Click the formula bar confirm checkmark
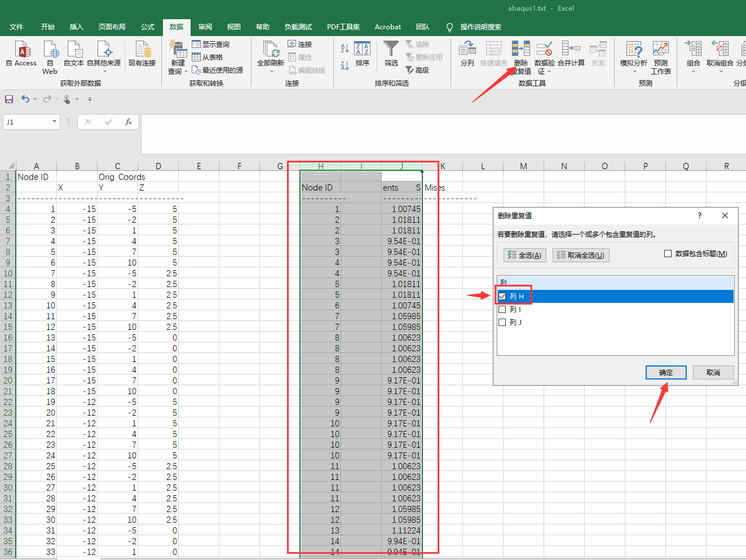This screenshot has width=746, height=560. click(x=108, y=122)
